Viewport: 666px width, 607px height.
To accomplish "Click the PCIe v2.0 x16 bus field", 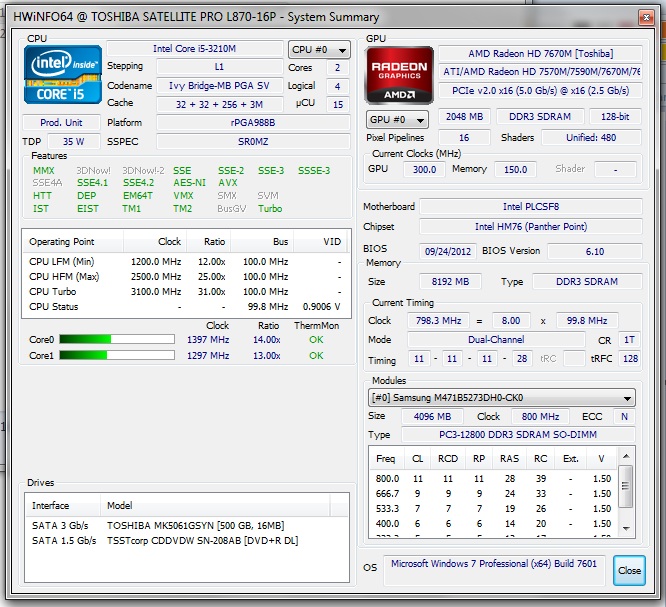I will click(x=540, y=91).
